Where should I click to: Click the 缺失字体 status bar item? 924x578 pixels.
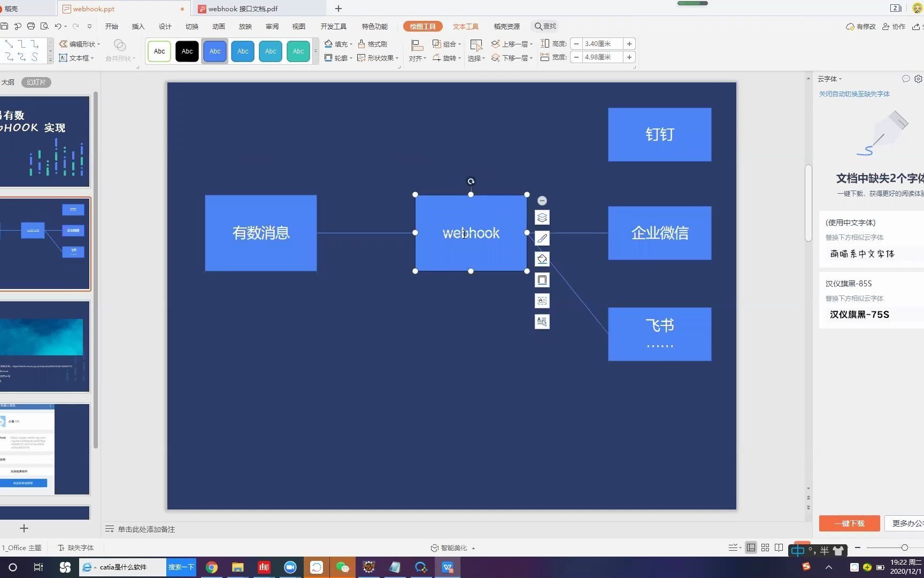pyautogui.click(x=76, y=547)
